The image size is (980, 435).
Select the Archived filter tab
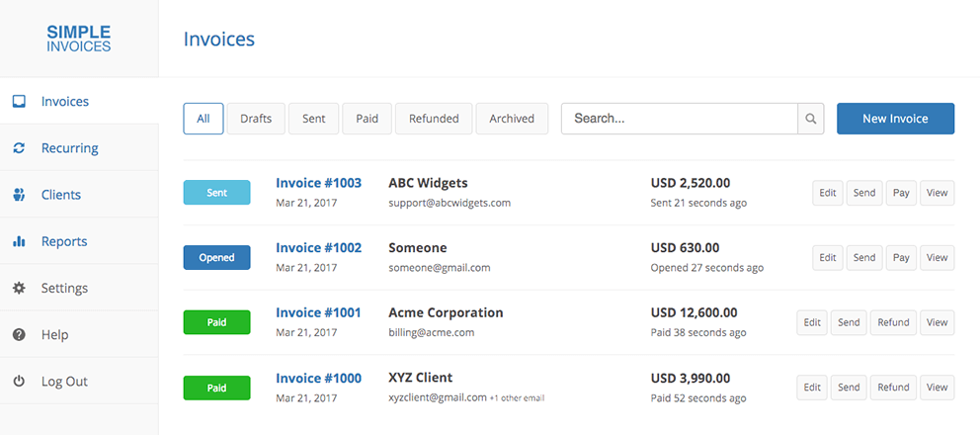(512, 119)
